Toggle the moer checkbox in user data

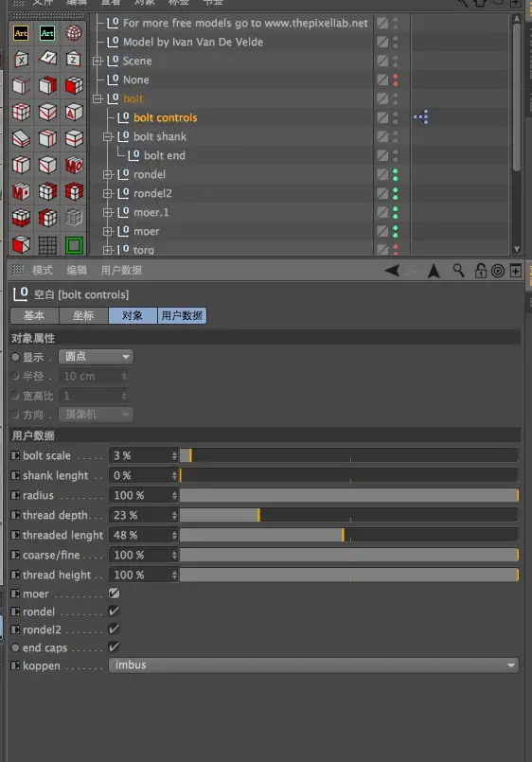(x=115, y=594)
